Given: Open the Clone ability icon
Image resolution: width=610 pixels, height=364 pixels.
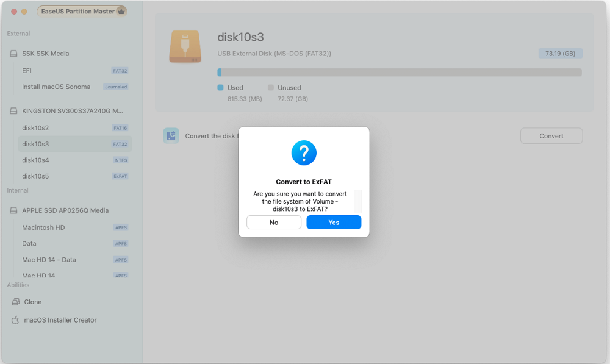Looking at the screenshot, I should (16, 302).
